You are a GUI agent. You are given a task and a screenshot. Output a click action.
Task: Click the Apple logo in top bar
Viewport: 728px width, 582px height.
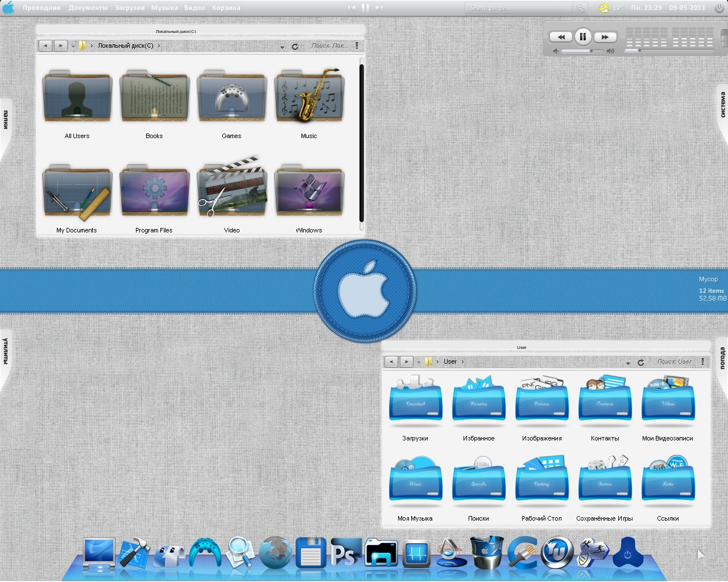point(9,8)
